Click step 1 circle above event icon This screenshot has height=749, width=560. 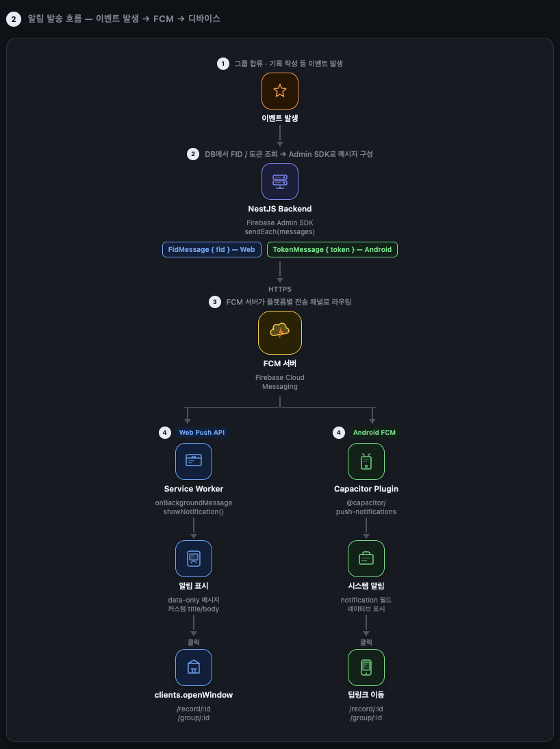[x=223, y=64]
